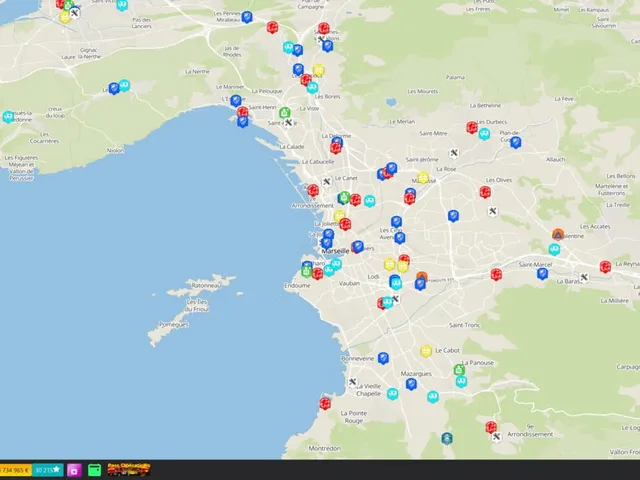Select the orange triangle marker at La Valentine
This screenshot has width=640, height=480.
(558, 235)
